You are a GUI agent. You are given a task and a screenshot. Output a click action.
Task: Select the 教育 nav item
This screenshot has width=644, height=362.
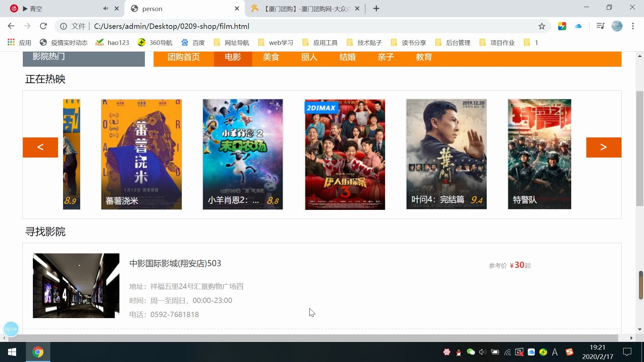[424, 57]
